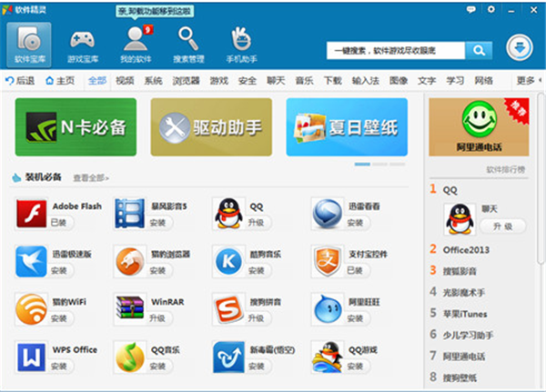Click the 酷狗音乐 K icon
The image size is (546, 392).
tap(228, 261)
